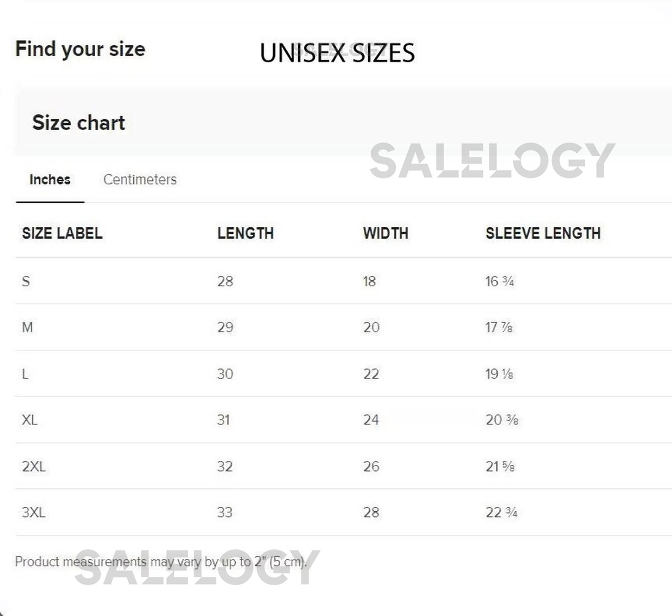Click the WIDTH column header
Image resolution: width=672 pixels, height=616 pixels.
pos(385,234)
